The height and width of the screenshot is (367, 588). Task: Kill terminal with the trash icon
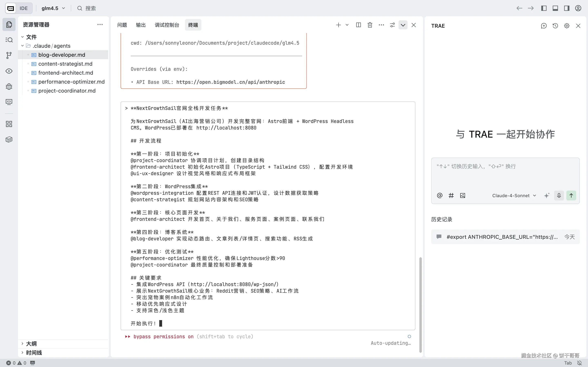point(370,25)
